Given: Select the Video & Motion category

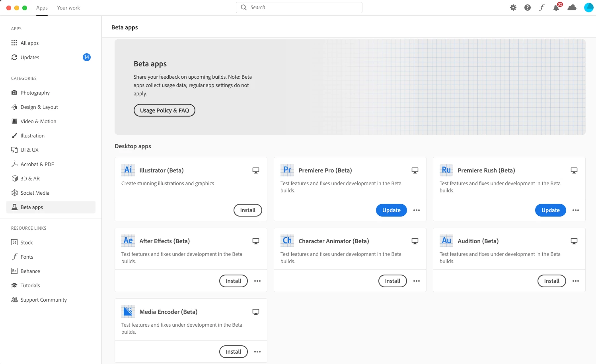Looking at the screenshot, I should coord(51,121).
